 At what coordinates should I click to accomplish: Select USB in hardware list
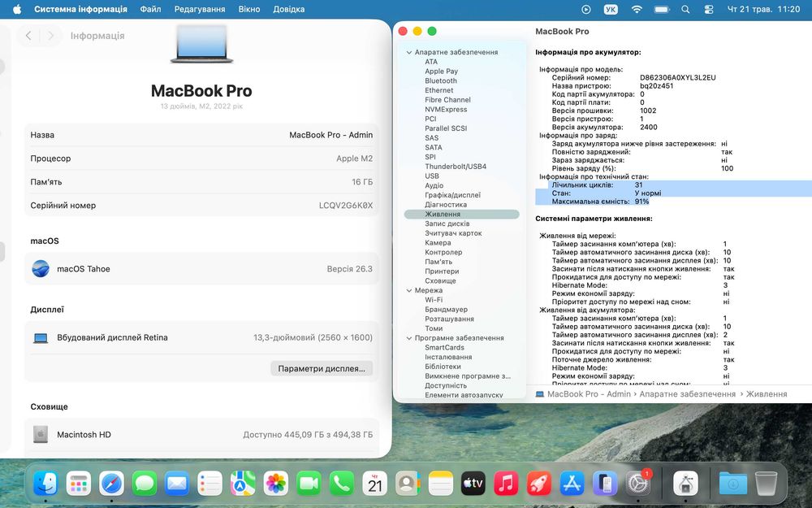[x=432, y=176]
